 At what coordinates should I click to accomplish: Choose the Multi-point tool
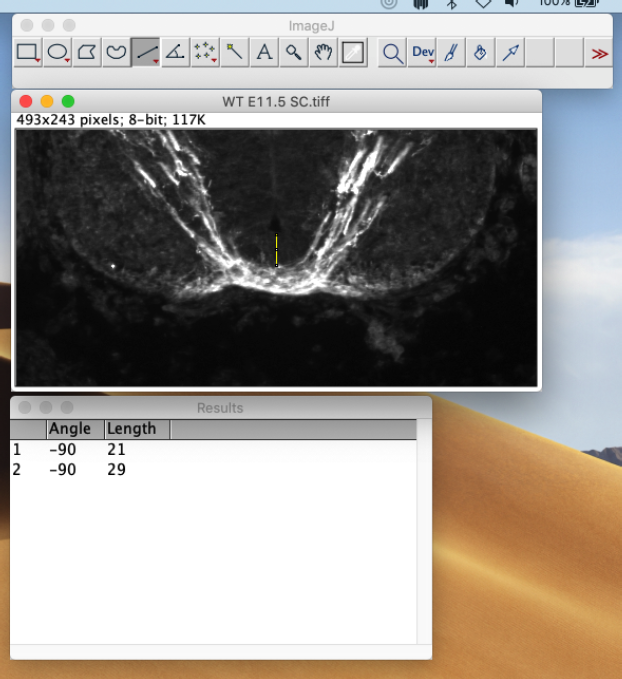pos(205,52)
